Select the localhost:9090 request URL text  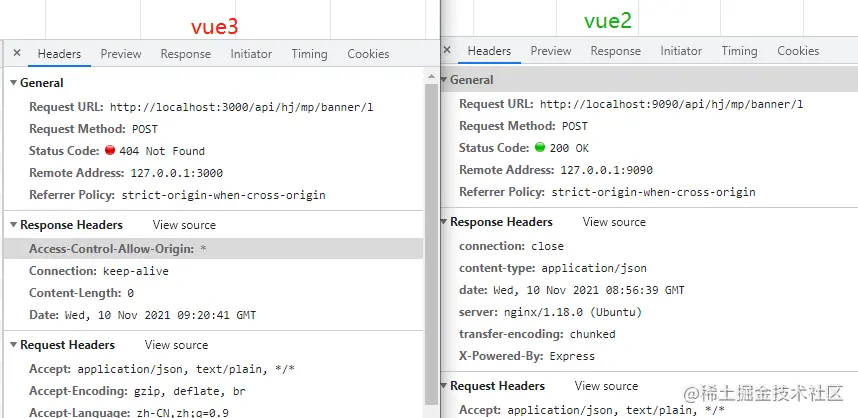click(x=671, y=104)
